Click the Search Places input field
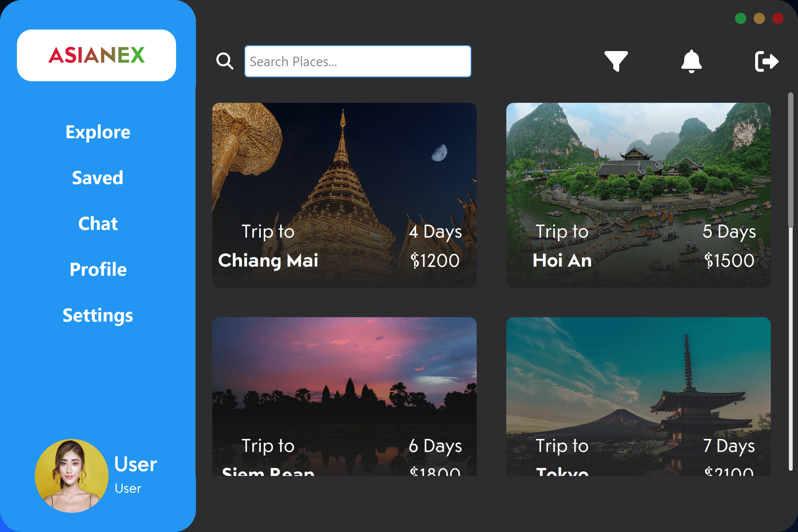Image resolution: width=798 pixels, height=532 pixels. point(357,61)
